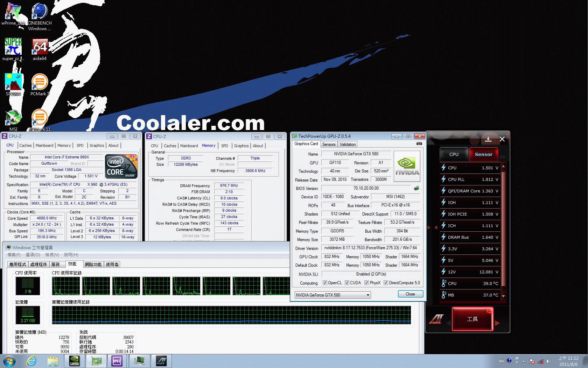Viewport: 588px width, 368px height.
Task: Click the network tray icon
Action: click(x=540, y=361)
